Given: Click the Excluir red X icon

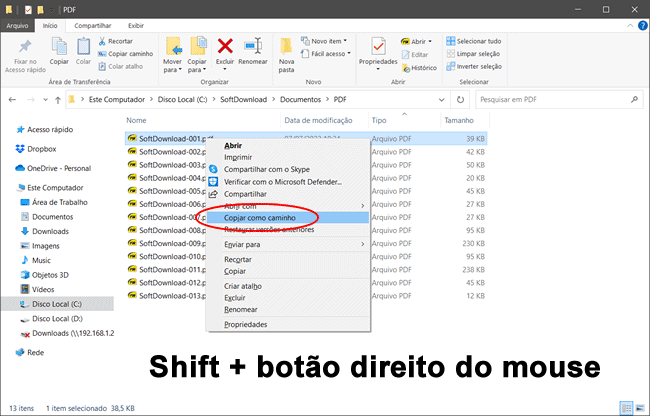Looking at the screenshot, I should pyautogui.click(x=226, y=45).
